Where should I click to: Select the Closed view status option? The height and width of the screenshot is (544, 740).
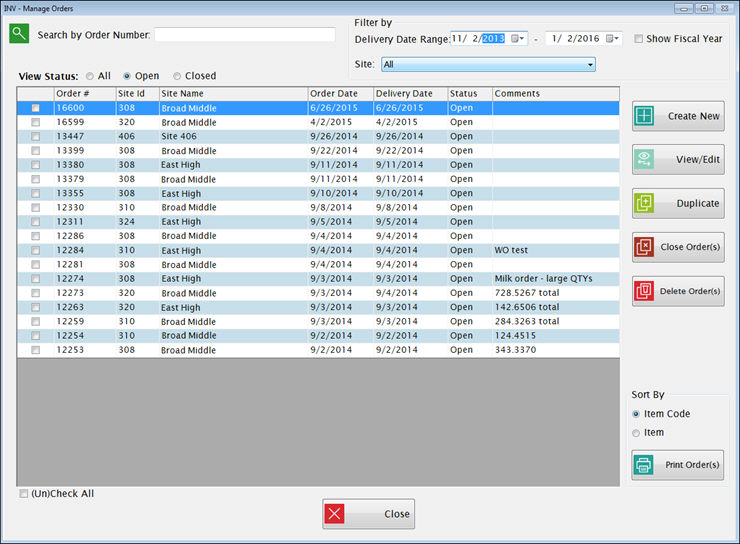tap(177, 76)
